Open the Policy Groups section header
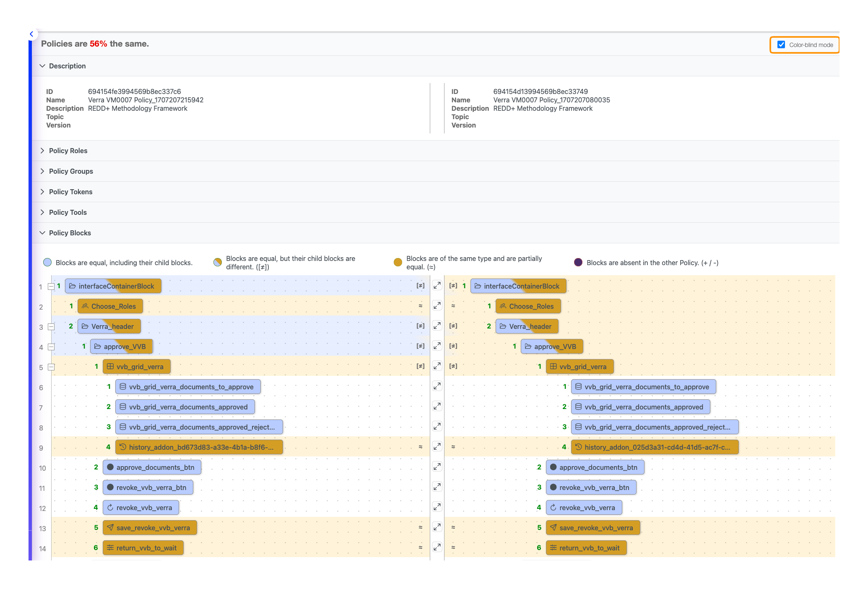The image size is (868, 589). pyautogui.click(x=71, y=171)
